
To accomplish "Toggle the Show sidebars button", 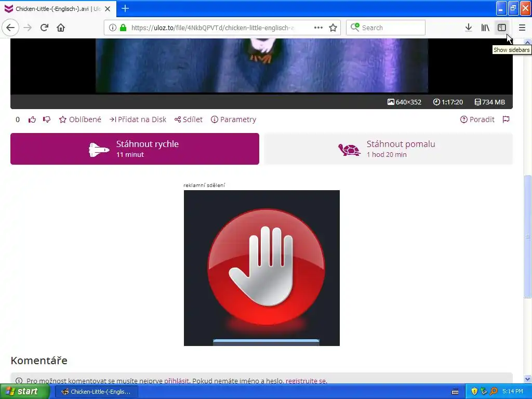I will (x=502, y=28).
